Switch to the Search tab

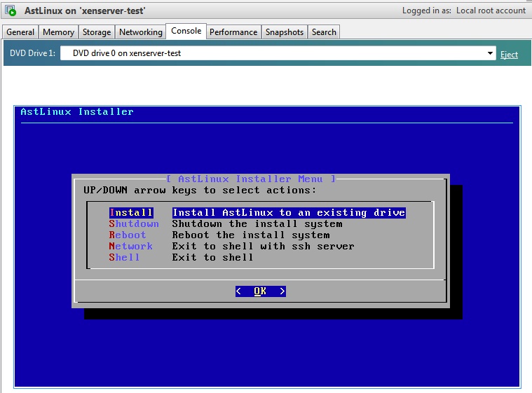click(x=324, y=32)
